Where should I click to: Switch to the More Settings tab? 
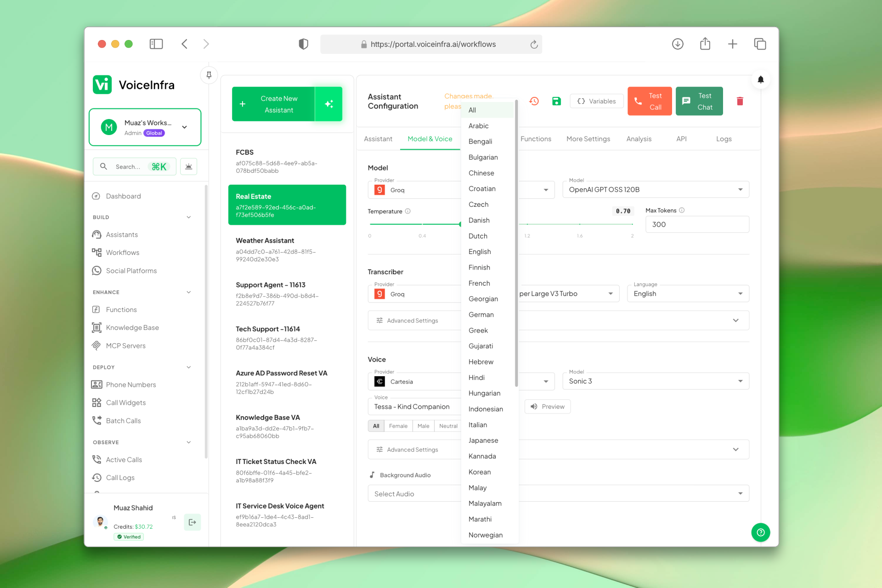[x=588, y=139]
